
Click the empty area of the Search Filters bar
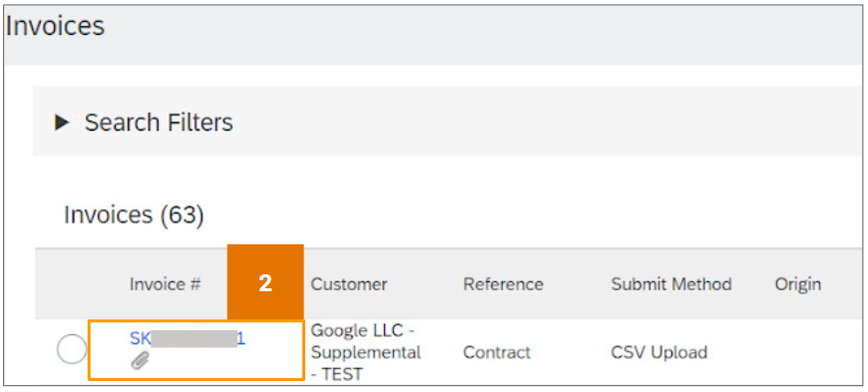tap(548, 122)
